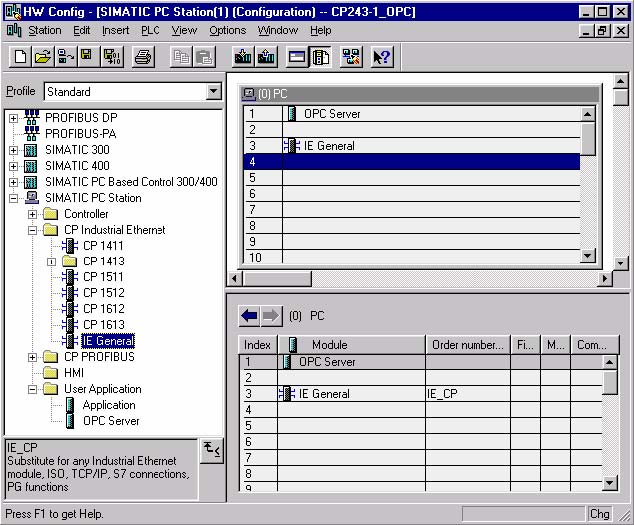Select Application under User Application

109,405
